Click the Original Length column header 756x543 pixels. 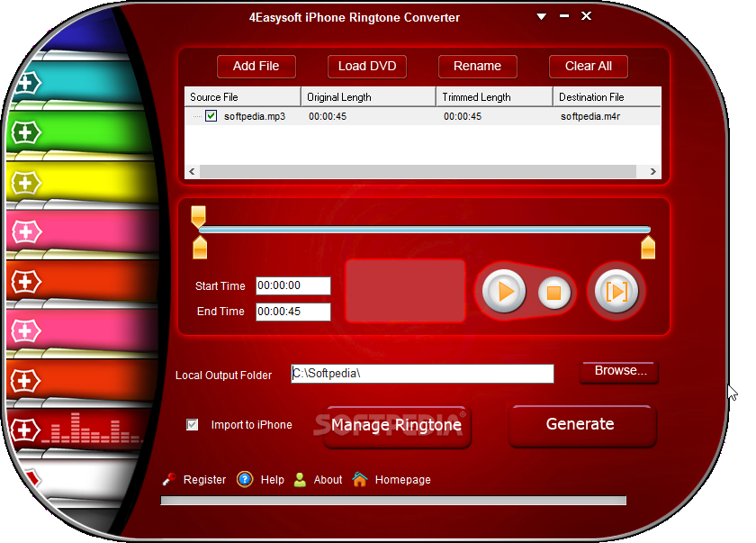(368, 97)
